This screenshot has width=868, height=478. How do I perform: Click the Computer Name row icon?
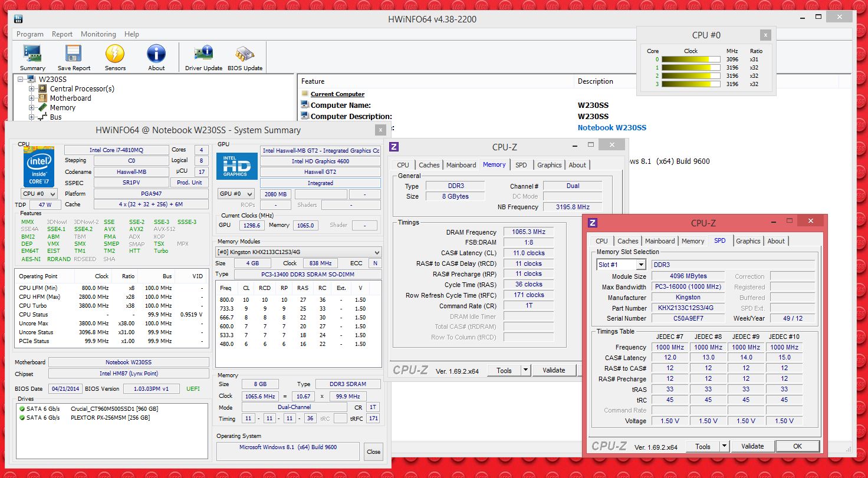[x=305, y=105]
